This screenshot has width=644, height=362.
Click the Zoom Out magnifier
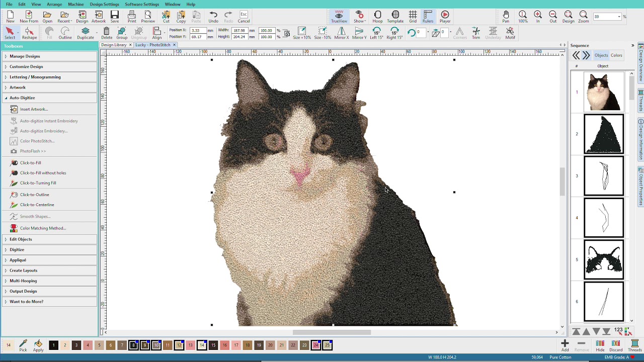(553, 17)
